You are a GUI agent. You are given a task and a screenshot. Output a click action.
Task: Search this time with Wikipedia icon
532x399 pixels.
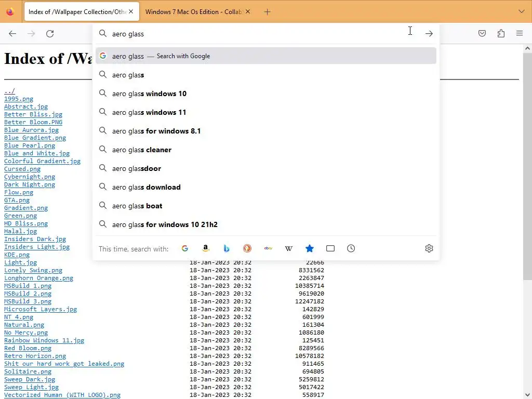(x=289, y=248)
